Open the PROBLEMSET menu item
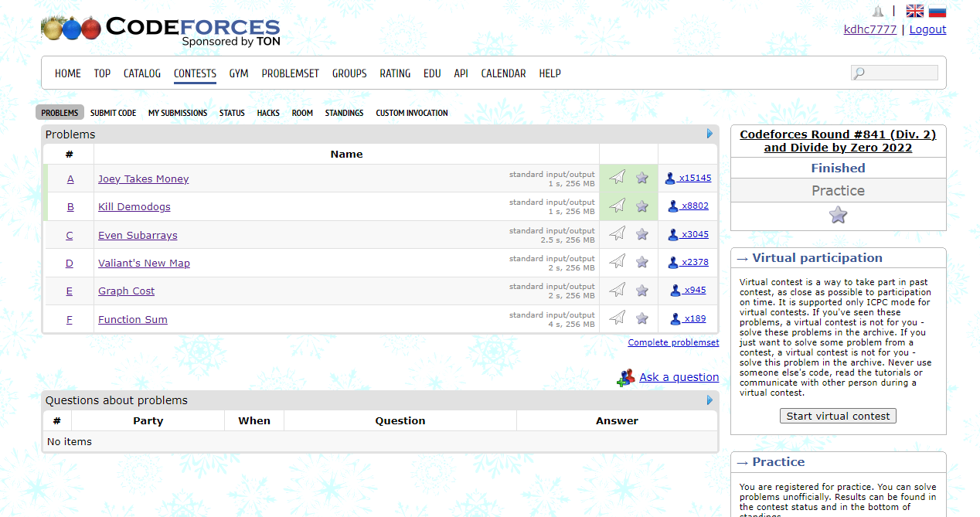980x517 pixels. [290, 73]
